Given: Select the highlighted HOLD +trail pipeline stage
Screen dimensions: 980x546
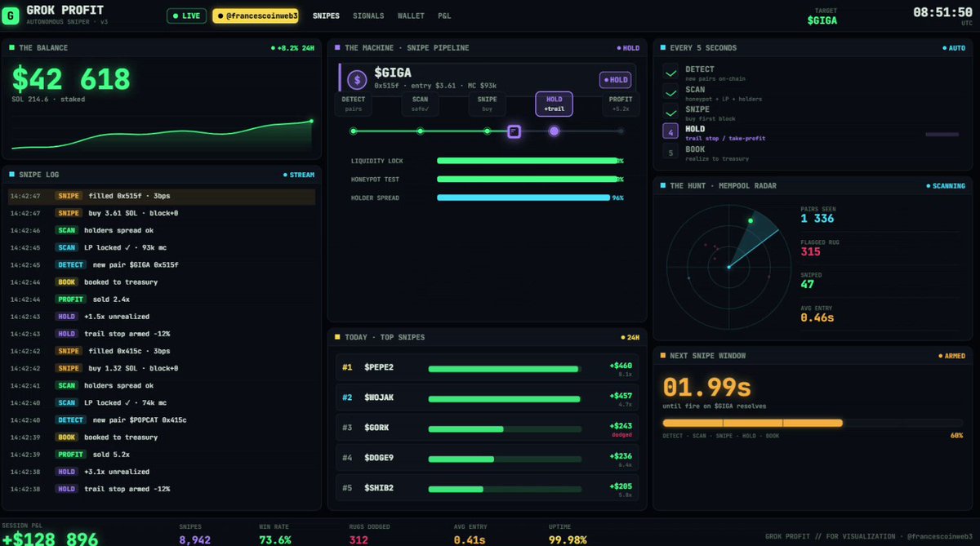Looking at the screenshot, I should tap(555, 104).
